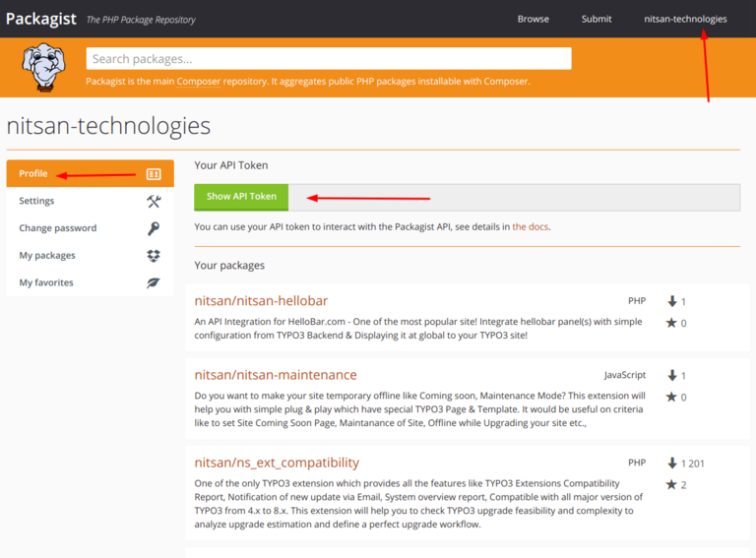Click the My packages box icon
Screen dimensions: 756x558
click(x=154, y=256)
